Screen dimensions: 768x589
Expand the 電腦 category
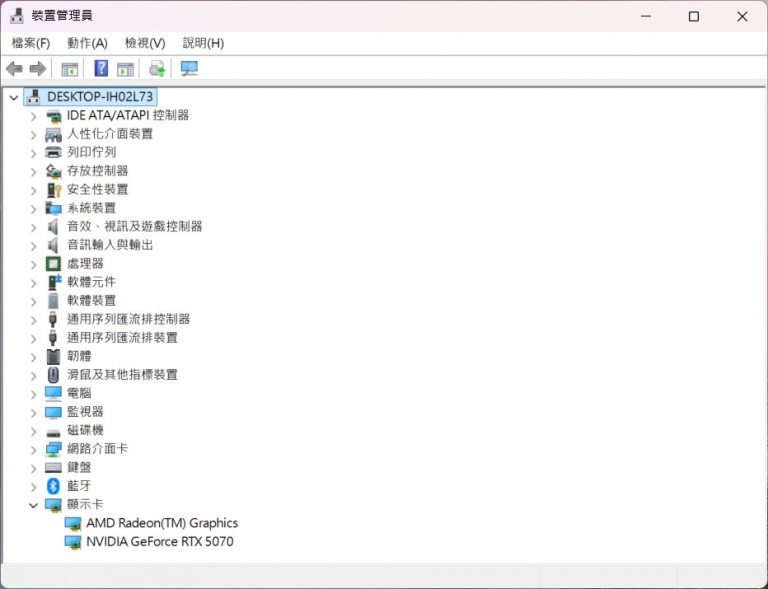click(33, 394)
